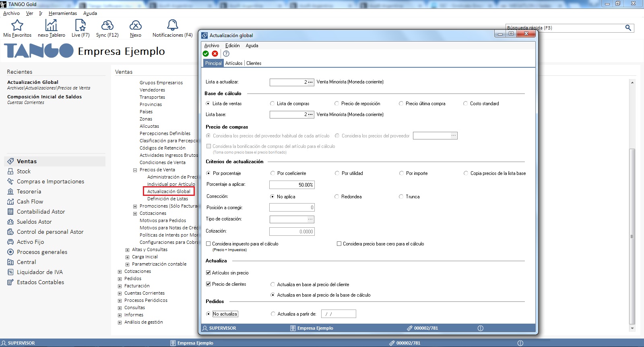Open Lista a actualizar lookup button
Viewport: 644px width, 347px height.
(x=310, y=82)
